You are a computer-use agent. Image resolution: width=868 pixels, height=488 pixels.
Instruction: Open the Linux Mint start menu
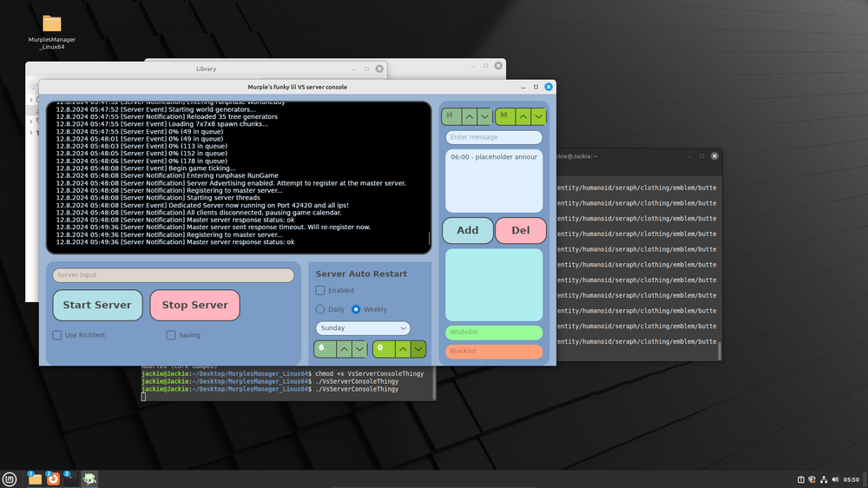(10, 478)
